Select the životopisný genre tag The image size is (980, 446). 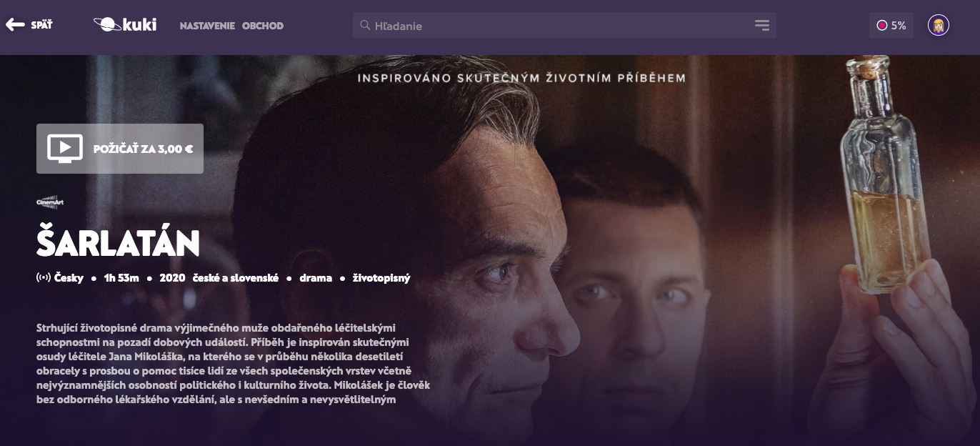coord(381,278)
